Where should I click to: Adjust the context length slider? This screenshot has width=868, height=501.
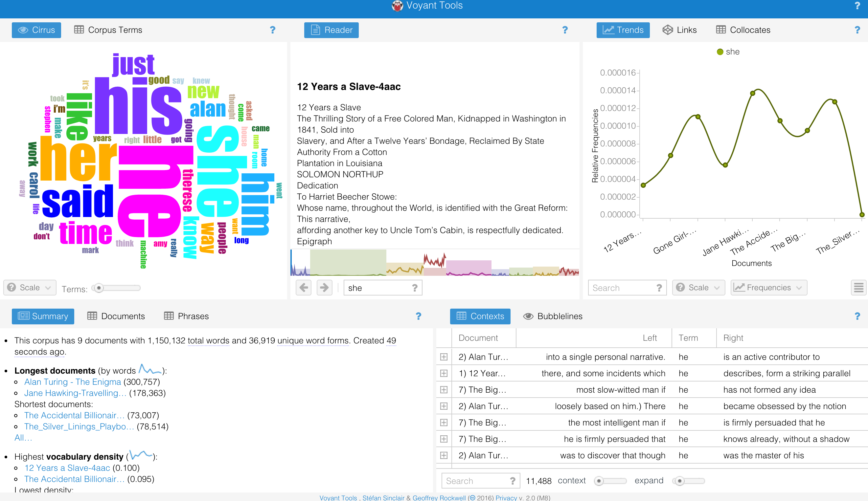click(x=610, y=481)
